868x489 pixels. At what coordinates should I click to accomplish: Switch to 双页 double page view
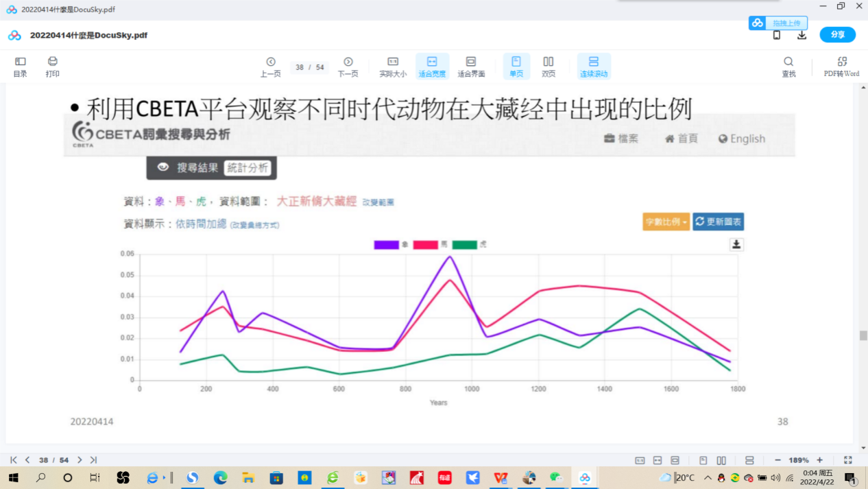coord(548,67)
